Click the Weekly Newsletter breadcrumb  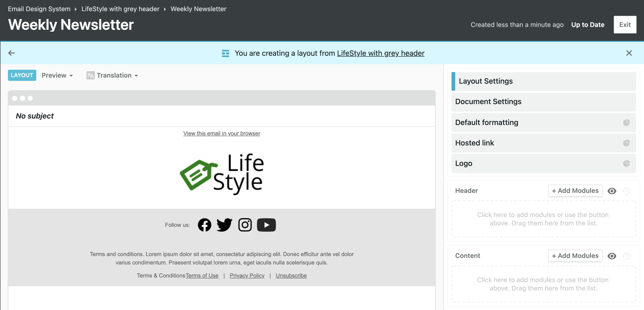pyautogui.click(x=198, y=9)
